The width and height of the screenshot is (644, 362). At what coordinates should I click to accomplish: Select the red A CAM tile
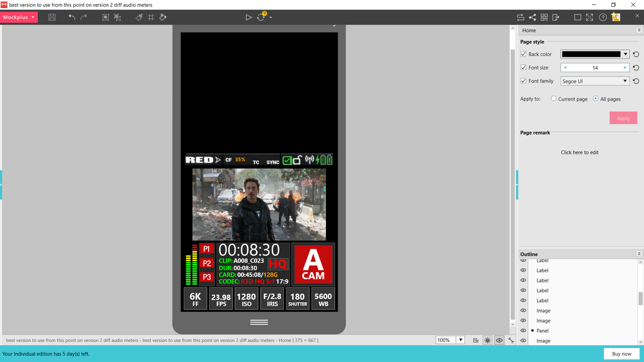313,264
